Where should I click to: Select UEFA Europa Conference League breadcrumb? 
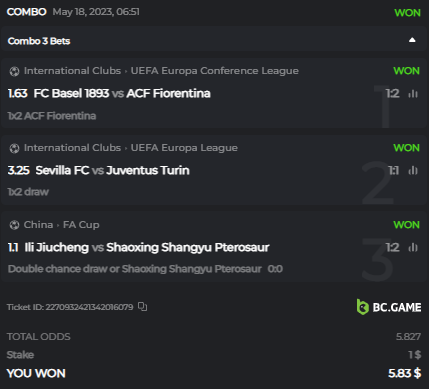pos(215,71)
